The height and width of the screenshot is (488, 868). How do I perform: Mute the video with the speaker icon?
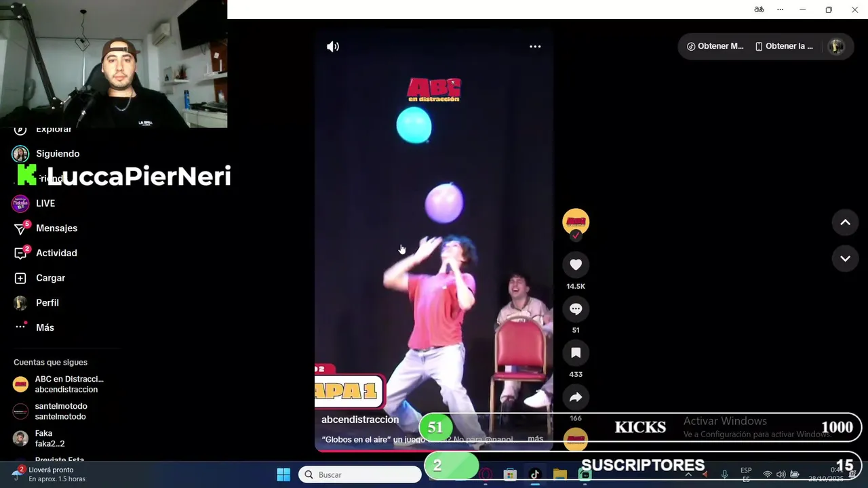point(333,47)
